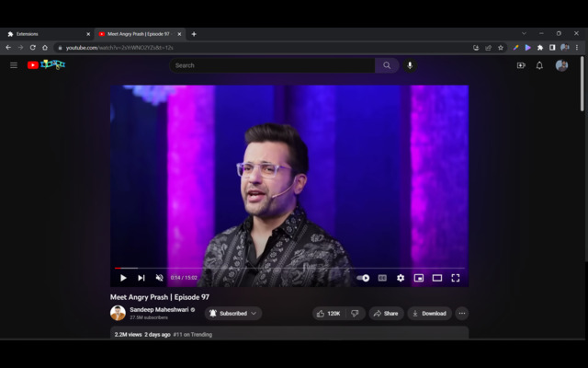Open the Sandeep Maheshwari channel name link
The height and width of the screenshot is (368, 588).
(x=159, y=310)
